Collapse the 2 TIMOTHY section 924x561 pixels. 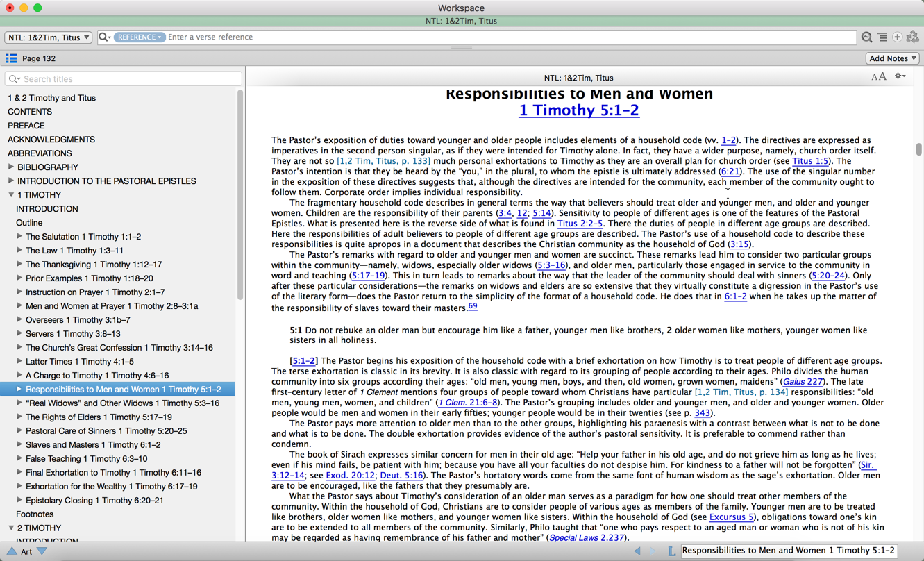[11, 528]
